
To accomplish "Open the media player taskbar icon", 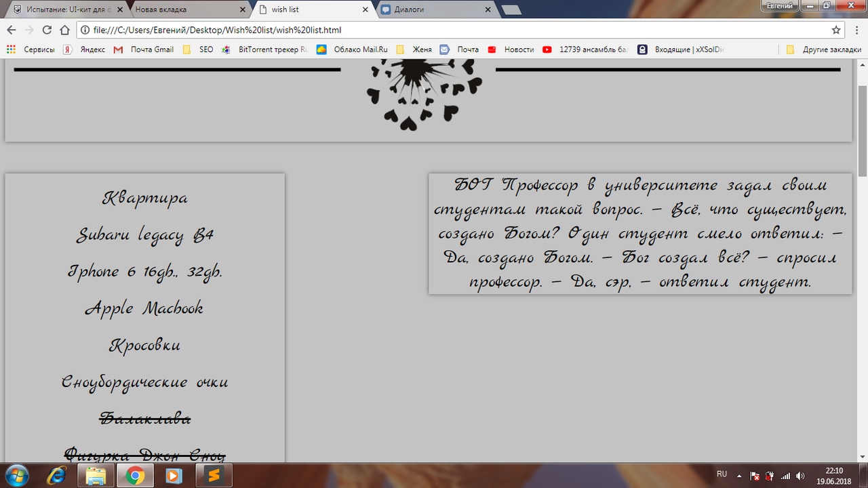I will 174,476.
